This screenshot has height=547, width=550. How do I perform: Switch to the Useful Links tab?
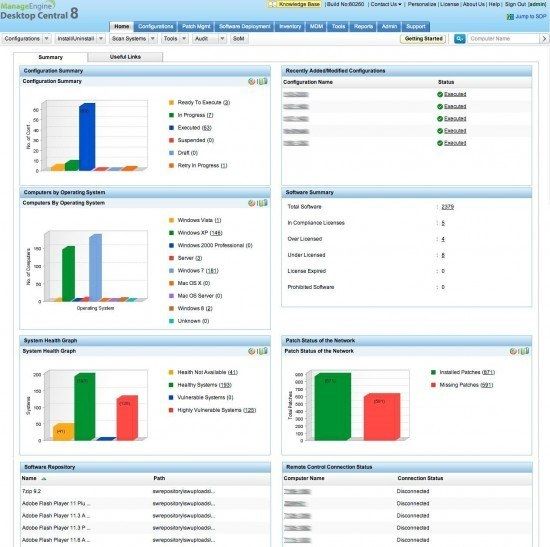tap(125, 57)
